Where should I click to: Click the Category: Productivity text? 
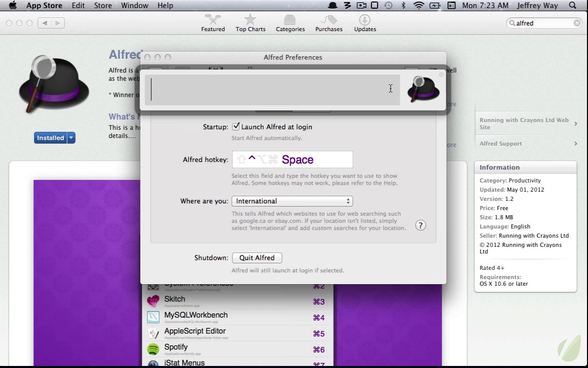pos(510,180)
